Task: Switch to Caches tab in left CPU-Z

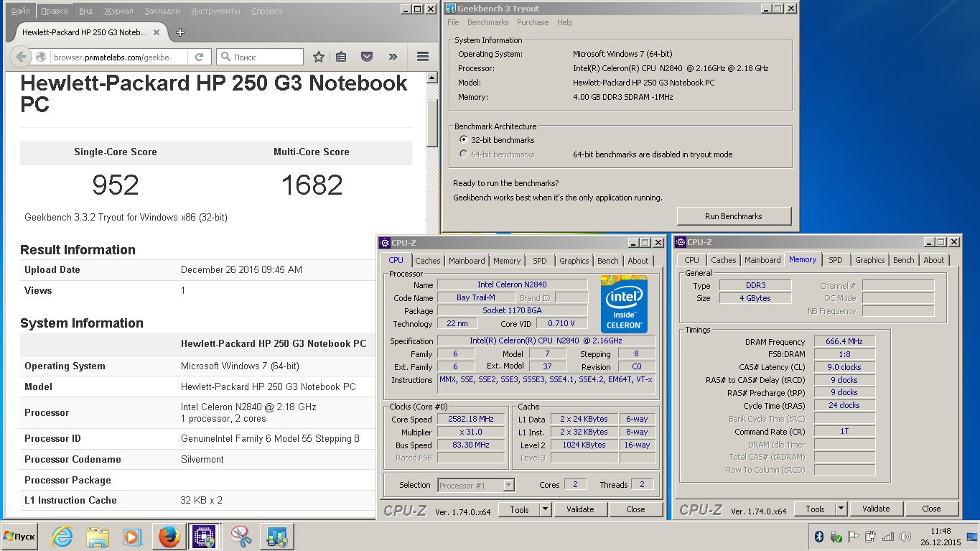Action: pyautogui.click(x=428, y=261)
